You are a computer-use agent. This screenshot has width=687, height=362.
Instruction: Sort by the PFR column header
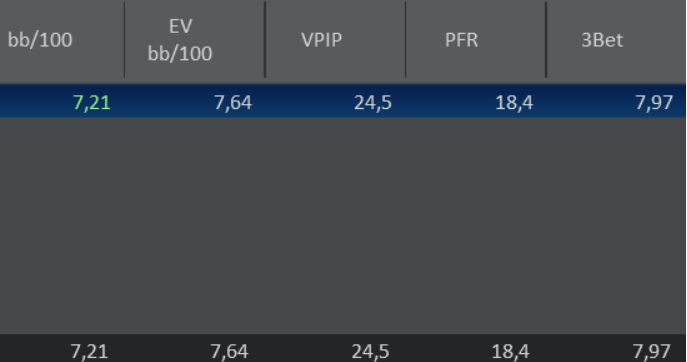(461, 40)
